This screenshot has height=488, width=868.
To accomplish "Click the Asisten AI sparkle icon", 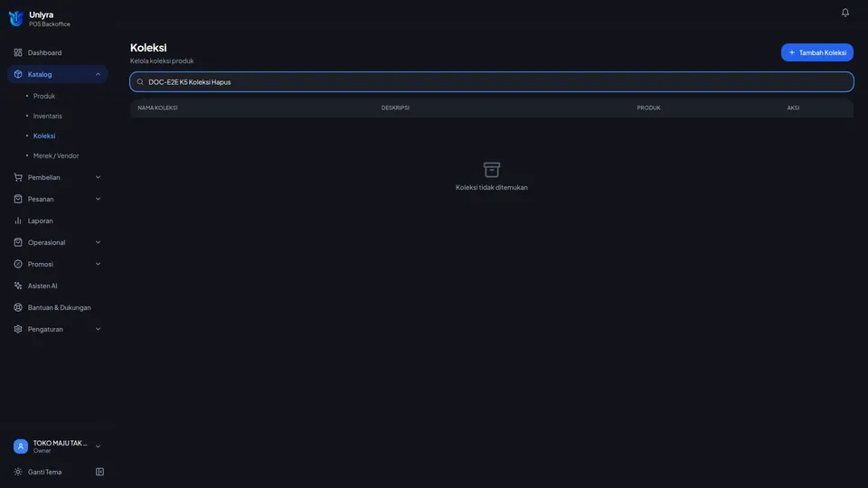I will point(18,286).
